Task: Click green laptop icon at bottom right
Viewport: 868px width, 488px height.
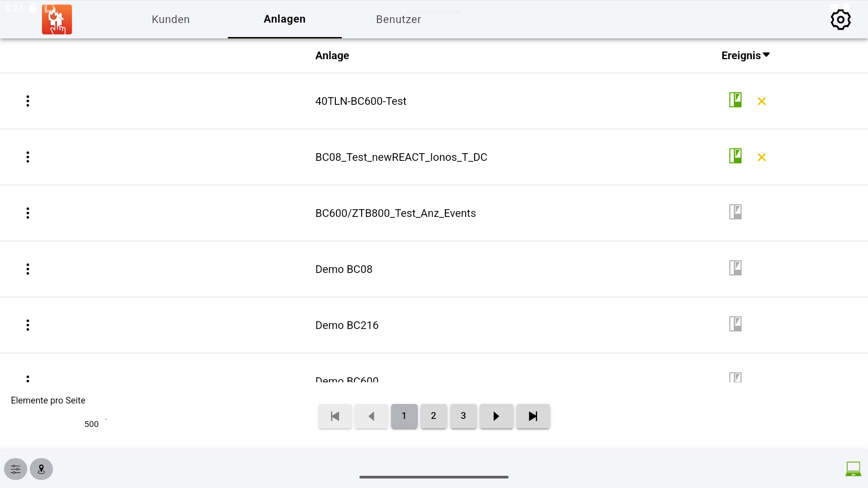Action: [x=853, y=469]
